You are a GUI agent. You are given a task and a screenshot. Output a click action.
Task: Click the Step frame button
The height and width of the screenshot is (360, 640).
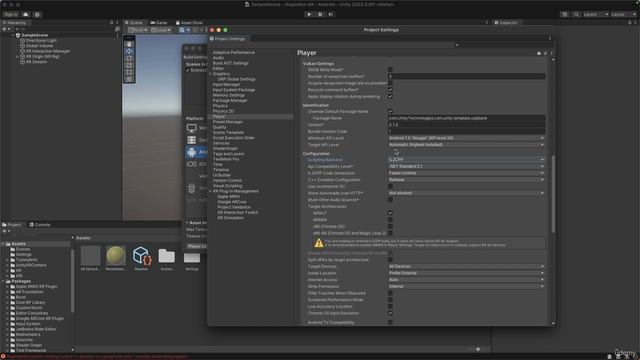click(x=331, y=14)
